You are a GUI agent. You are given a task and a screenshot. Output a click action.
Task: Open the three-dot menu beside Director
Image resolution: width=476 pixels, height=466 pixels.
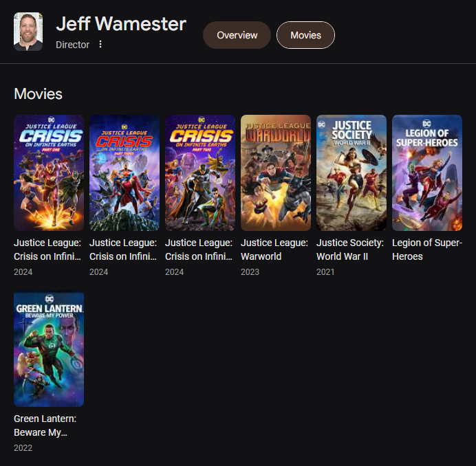click(100, 44)
